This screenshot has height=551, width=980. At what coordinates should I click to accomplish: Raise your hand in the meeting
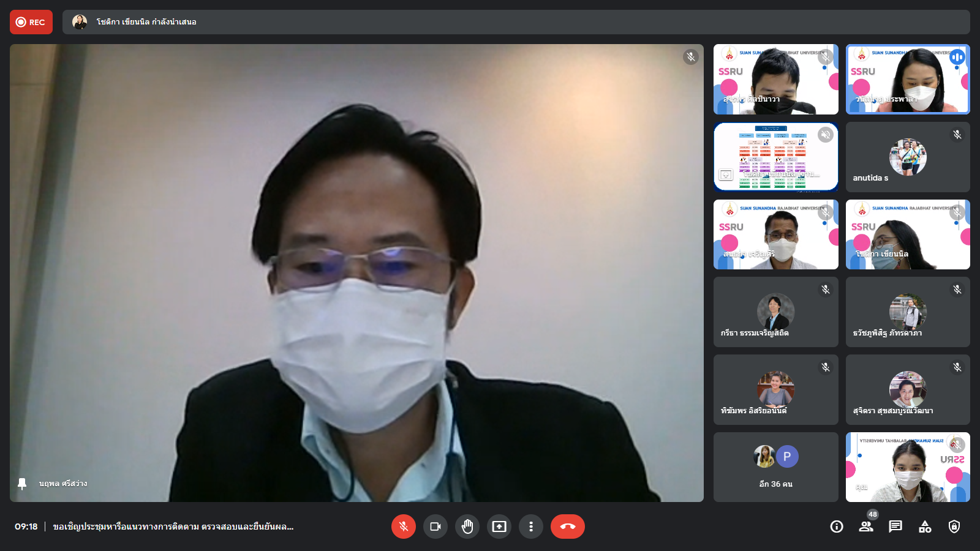point(467,527)
